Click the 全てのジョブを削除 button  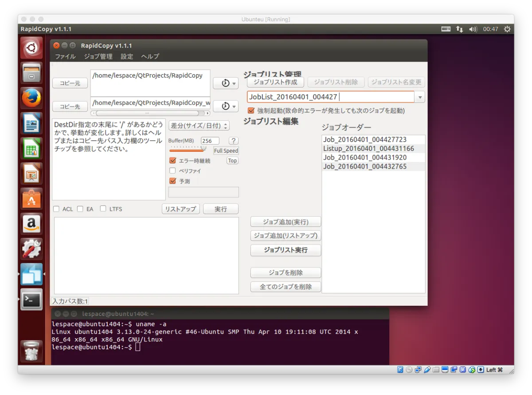click(x=286, y=287)
